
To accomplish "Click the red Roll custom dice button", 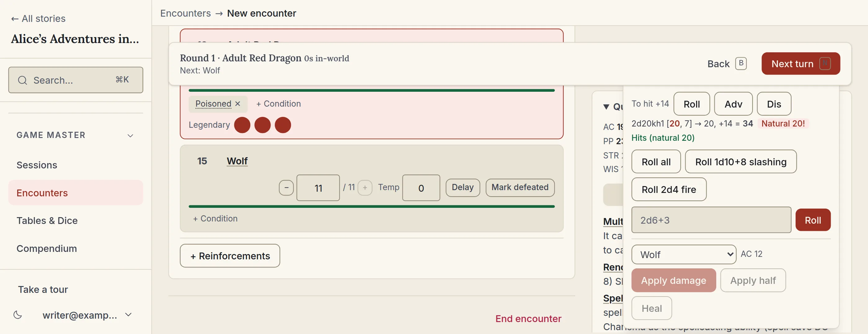I will coord(813,220).
